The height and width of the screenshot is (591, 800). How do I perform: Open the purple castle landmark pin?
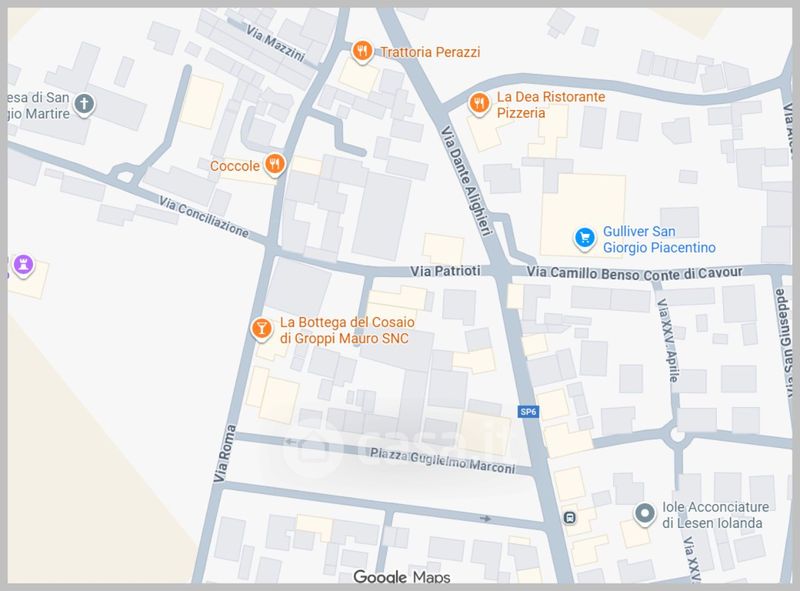[23, 265]
